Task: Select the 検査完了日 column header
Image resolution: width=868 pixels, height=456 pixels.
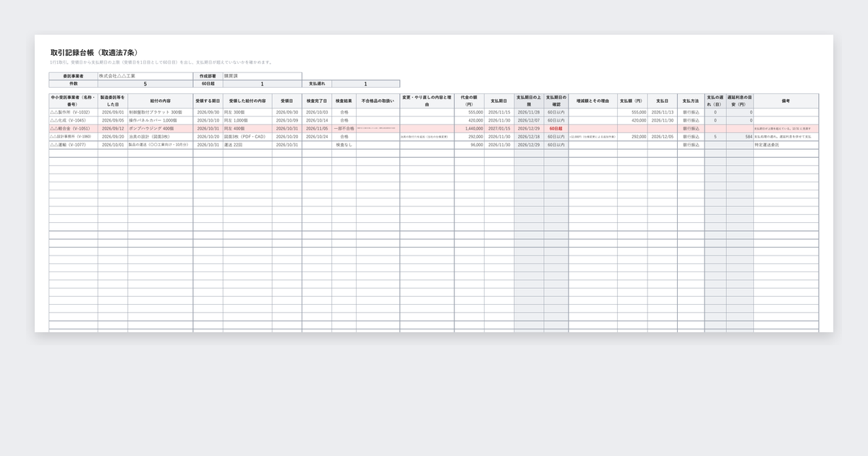Action: [317, 101]
